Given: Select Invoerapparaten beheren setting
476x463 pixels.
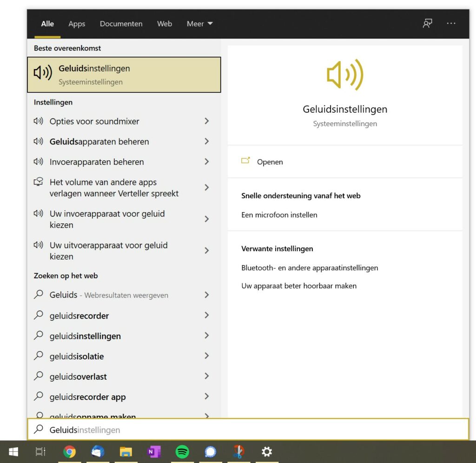Looking at the screenshot, I should pyautogui.click(x=124, y=162).
